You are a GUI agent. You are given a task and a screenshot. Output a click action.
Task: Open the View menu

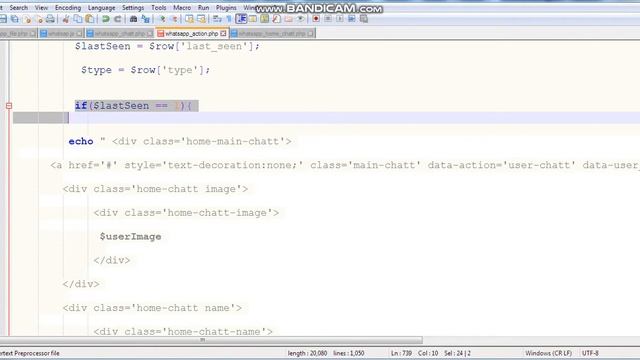(41, 7)
